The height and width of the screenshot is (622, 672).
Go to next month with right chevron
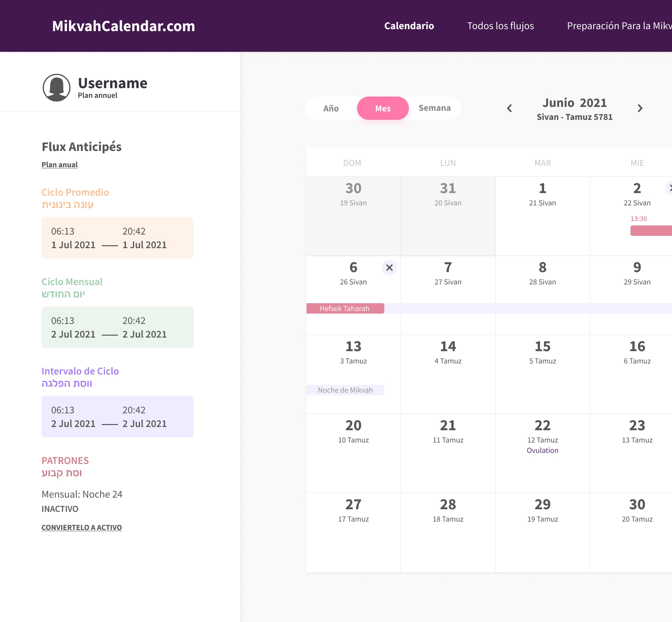click(640, 109)
